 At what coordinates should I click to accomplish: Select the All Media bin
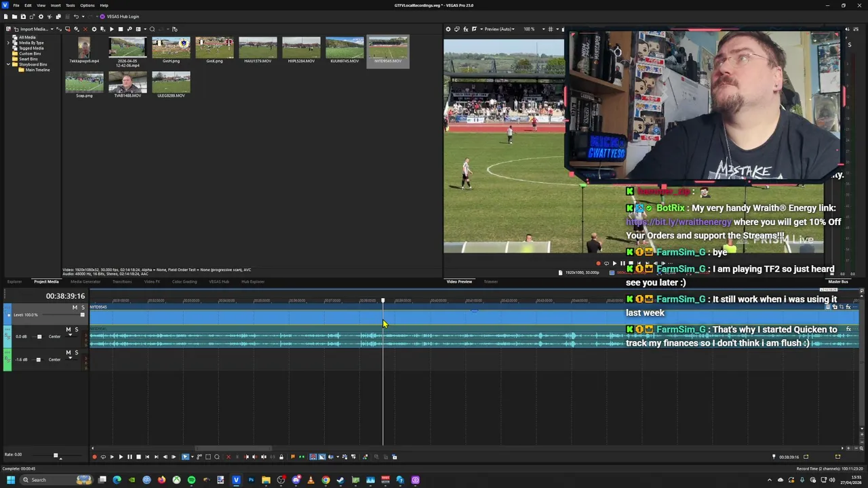point(27,37)
